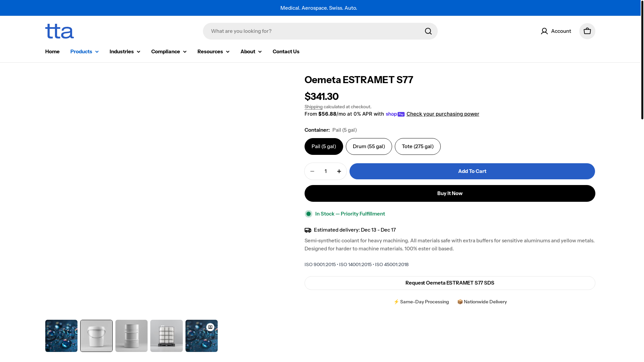The height and width of the screenshot is (362, 644).
Task: Expand the Resources menu
Action: pos(213,52)
